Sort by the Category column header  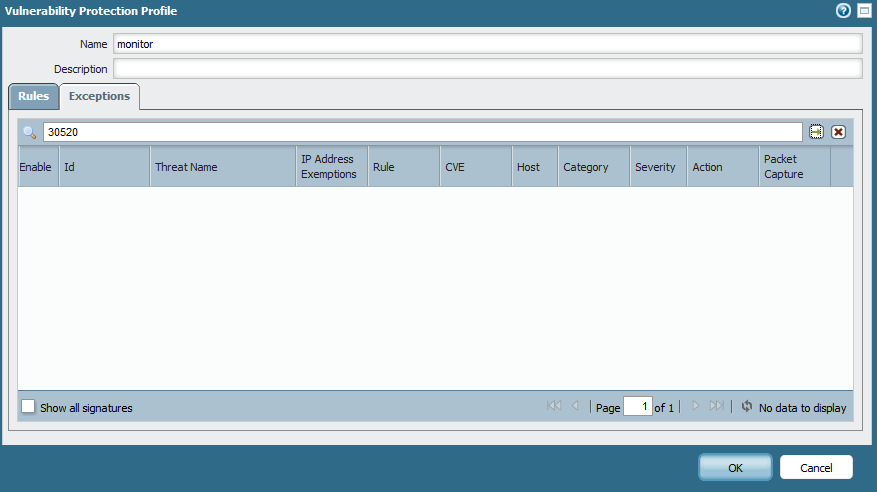(594, 167)
